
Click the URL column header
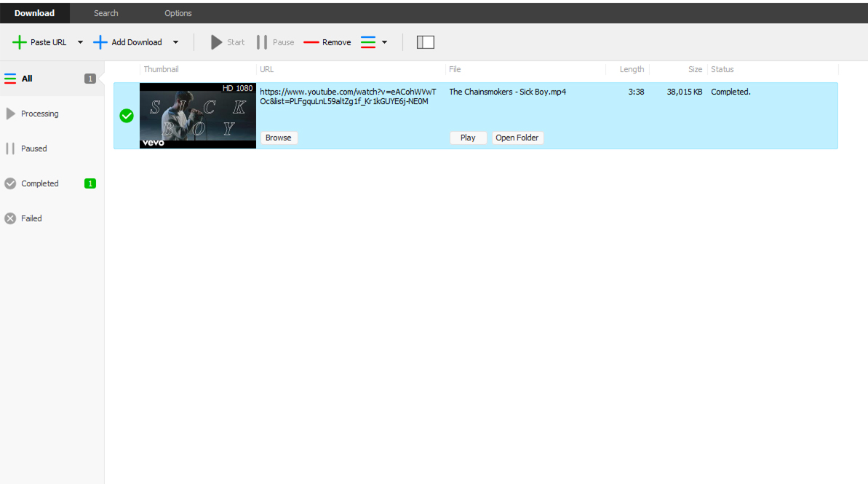tap(267, 69)
